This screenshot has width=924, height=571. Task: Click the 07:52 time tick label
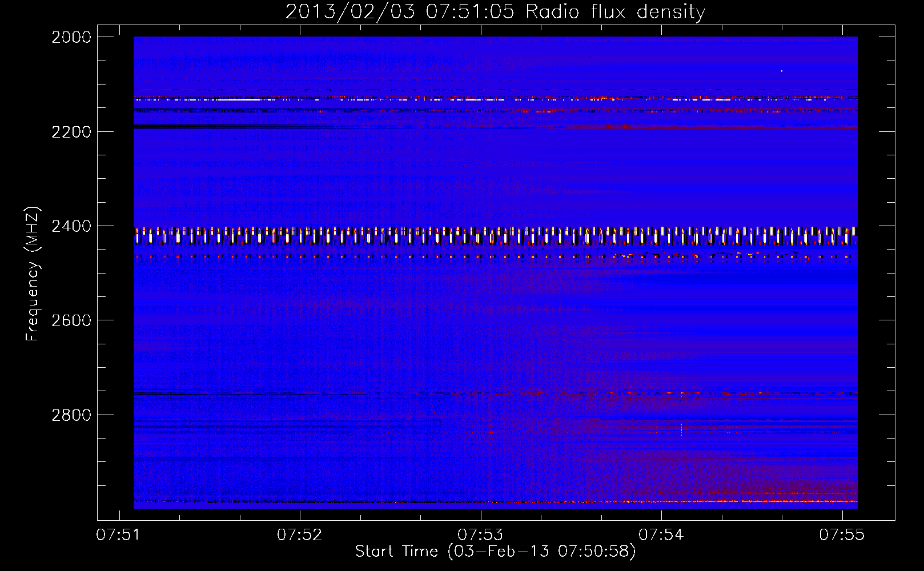click(x=300, y=535)
